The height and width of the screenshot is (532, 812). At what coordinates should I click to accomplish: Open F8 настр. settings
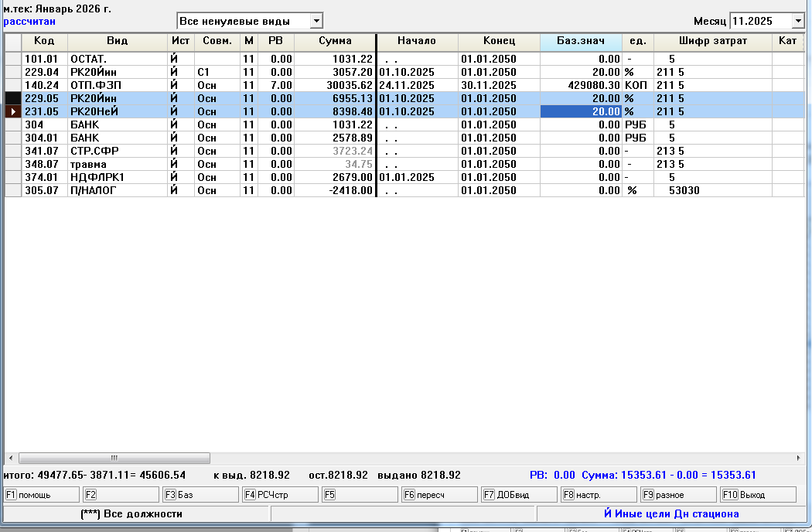coord(599,495)
